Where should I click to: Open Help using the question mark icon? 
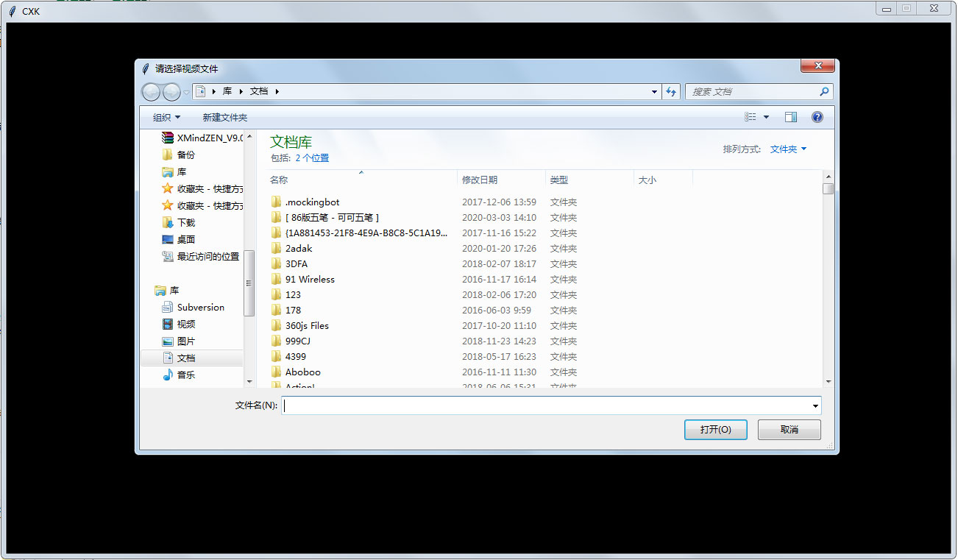(x=817, y=116)
